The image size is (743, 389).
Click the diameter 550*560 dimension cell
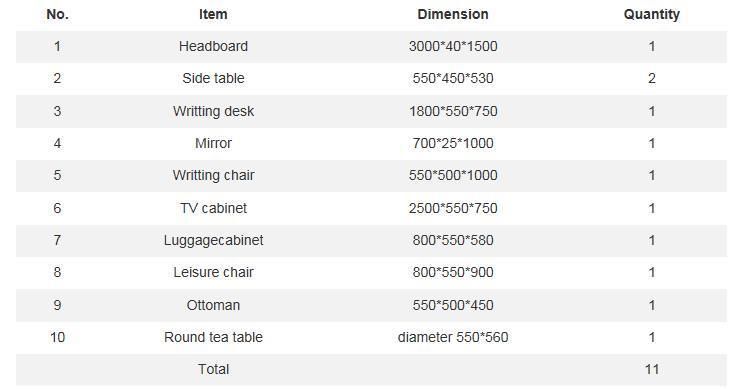(x=453, y=337)
